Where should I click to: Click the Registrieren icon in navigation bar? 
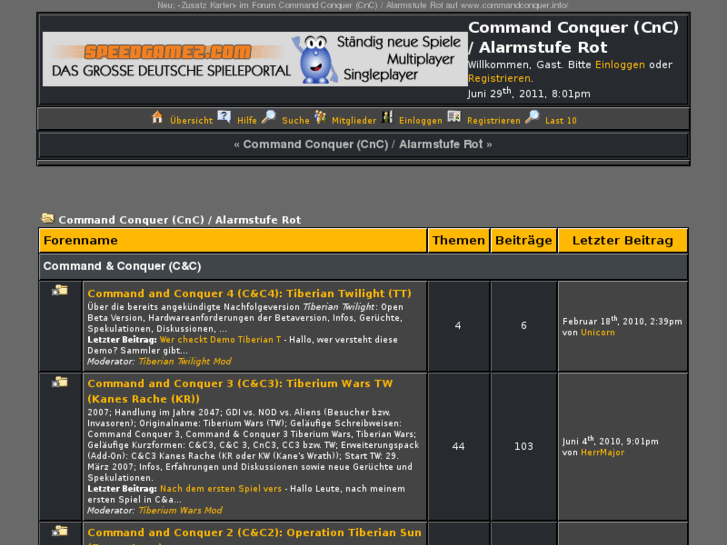pos(454,117)
